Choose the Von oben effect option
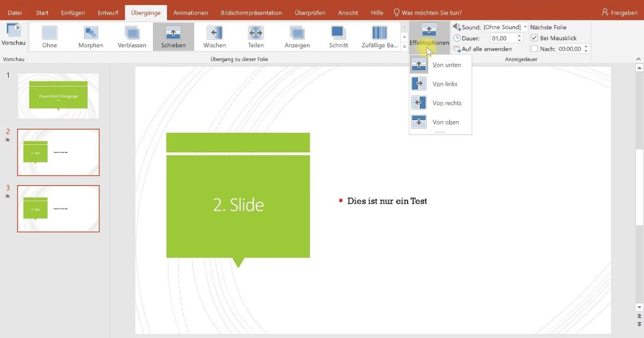Viewport: 644px width, 338px height. point(440,122)
